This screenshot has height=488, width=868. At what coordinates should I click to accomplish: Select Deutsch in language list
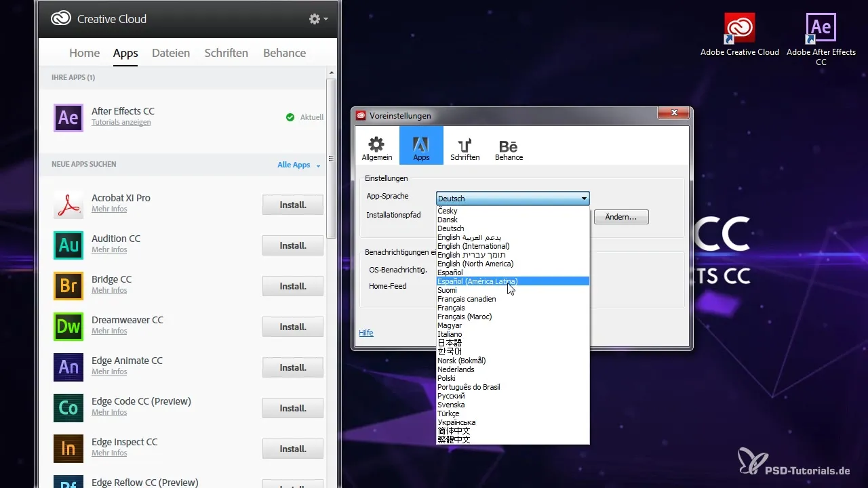point(513,228)
